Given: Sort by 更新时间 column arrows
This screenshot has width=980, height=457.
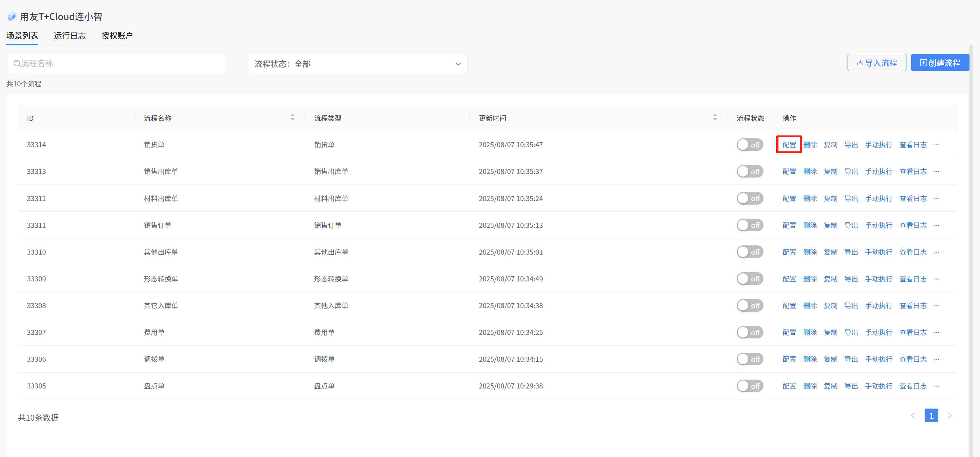Looking at the screenshot, I should (715, 117).
